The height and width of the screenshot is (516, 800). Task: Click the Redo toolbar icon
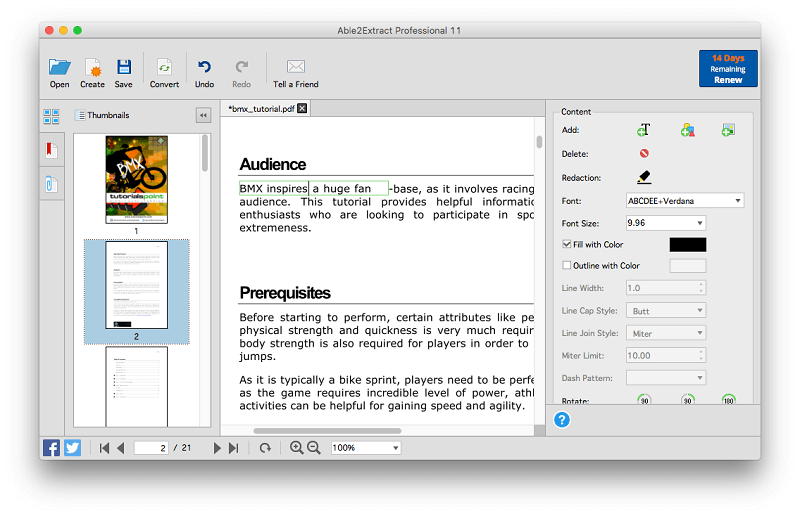point(241,67)
